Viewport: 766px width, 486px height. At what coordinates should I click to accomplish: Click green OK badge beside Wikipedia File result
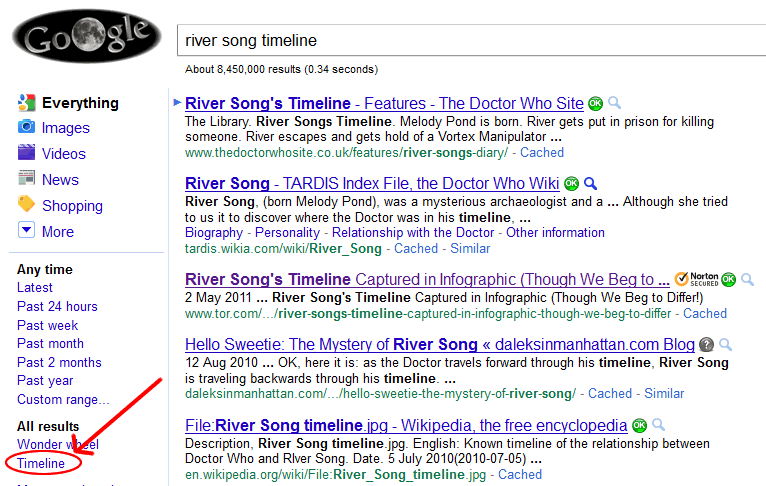coord(639,425)
